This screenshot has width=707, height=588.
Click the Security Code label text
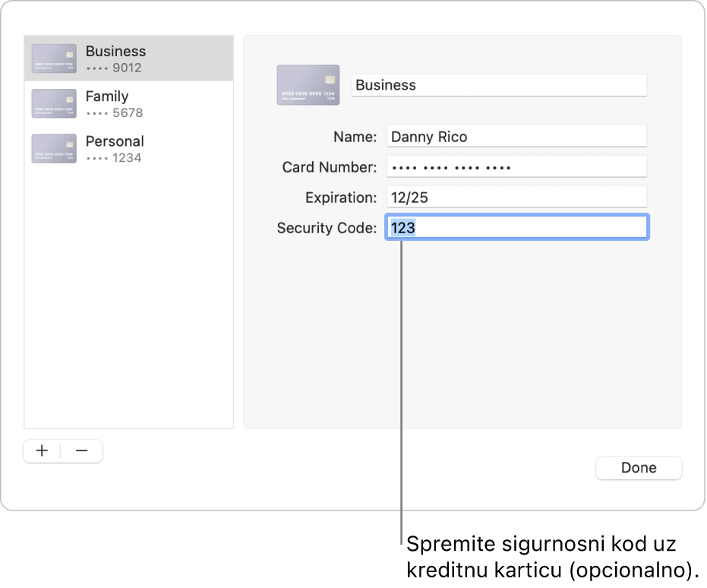coord(326,228)
